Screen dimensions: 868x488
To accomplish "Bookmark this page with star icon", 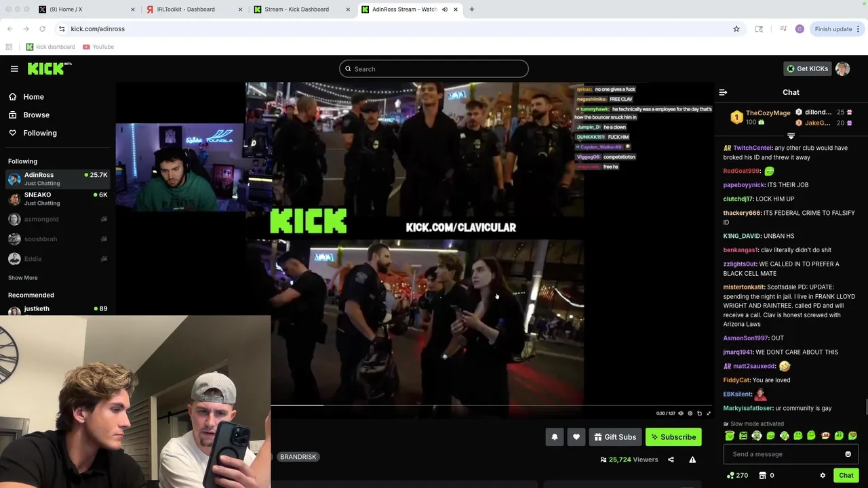I will [736, 28].
